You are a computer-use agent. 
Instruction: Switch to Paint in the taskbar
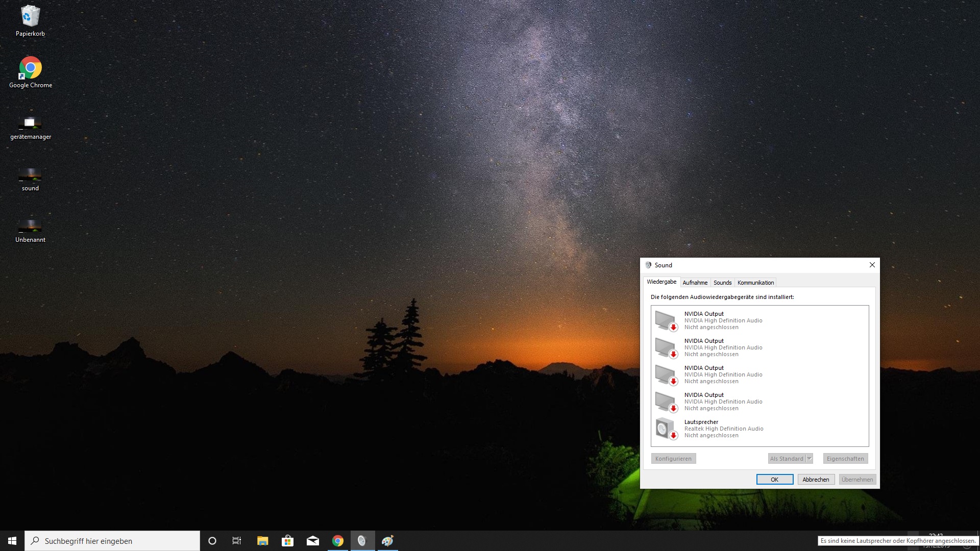coord(387,541)
